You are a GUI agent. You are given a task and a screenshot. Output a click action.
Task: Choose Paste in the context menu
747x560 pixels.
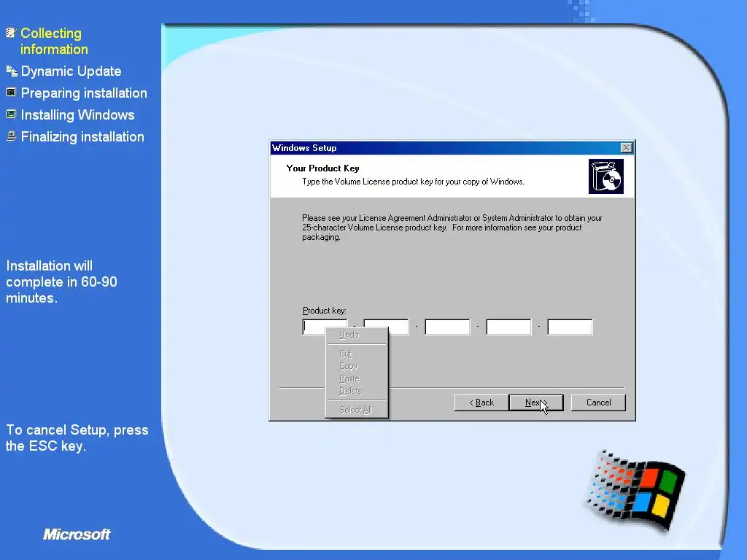tap(356, 378)
